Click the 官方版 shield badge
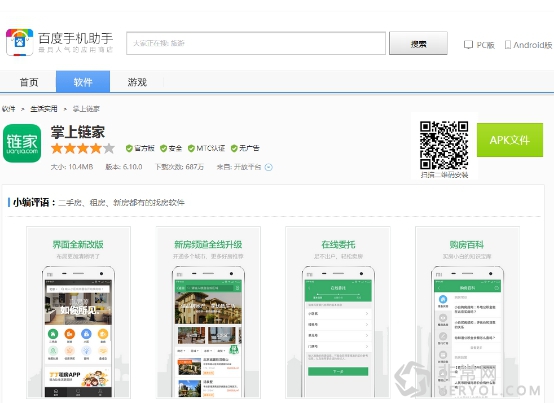 (x=140, y=148)
